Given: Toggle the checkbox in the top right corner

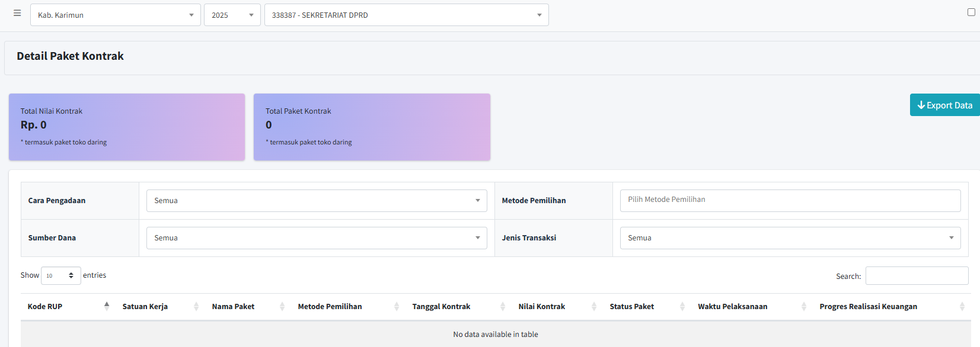Looking at the screenshot, I should tap(971, 12).
